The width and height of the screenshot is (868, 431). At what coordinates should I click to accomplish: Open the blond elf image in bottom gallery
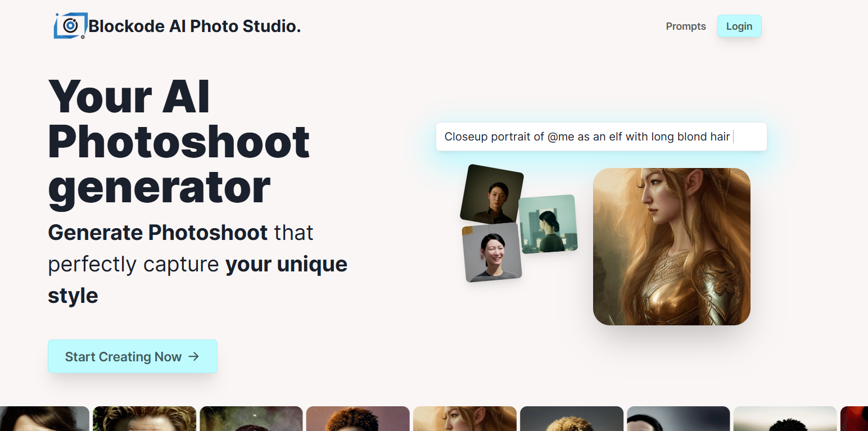pos(464,419)
